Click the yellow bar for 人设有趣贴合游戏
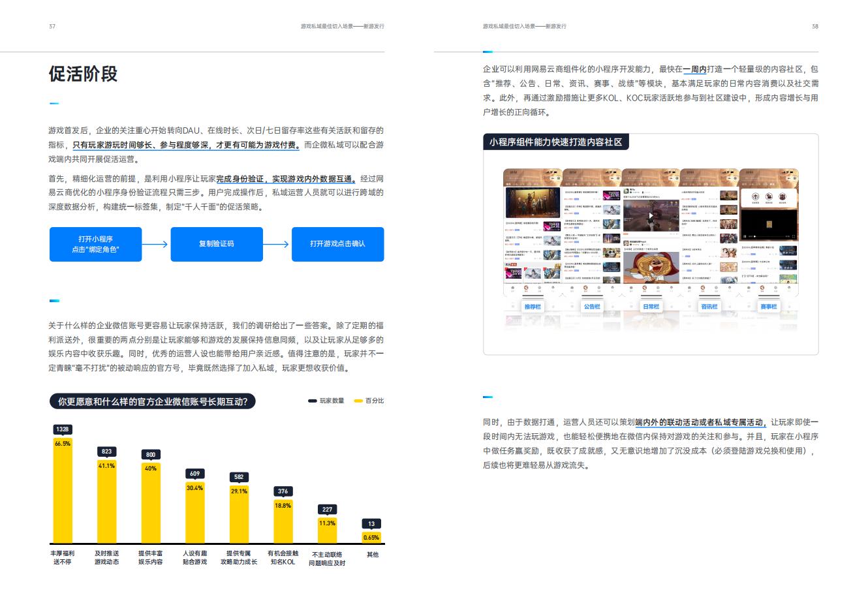868x616 pixels. click(x=194, y=512)
